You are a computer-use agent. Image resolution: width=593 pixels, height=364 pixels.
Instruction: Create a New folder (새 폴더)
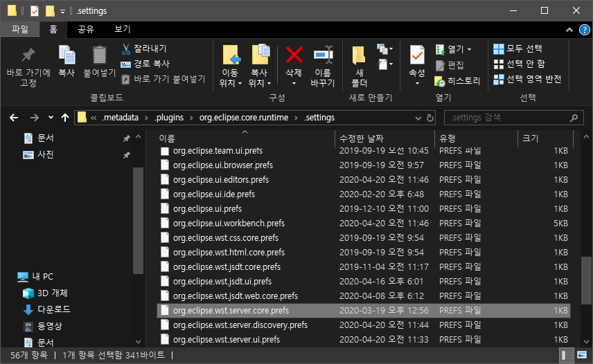[x=359, y=66]
